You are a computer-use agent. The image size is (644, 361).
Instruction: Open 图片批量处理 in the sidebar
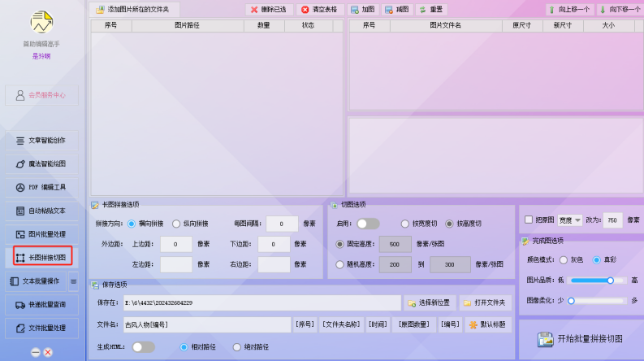coord(41,234)
